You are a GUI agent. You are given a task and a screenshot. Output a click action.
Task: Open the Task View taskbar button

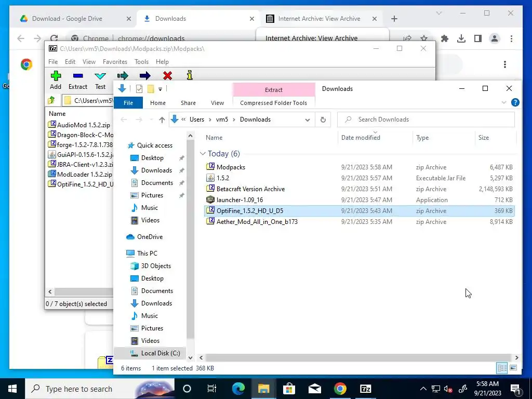coord(212,389)
